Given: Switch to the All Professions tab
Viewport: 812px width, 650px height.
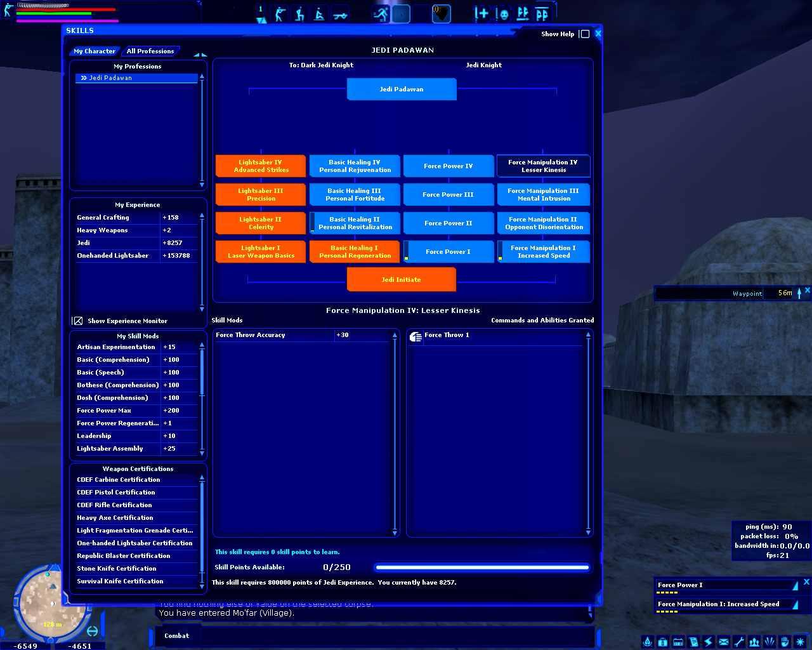Looking at the screenshot, I should click(150, 51).
